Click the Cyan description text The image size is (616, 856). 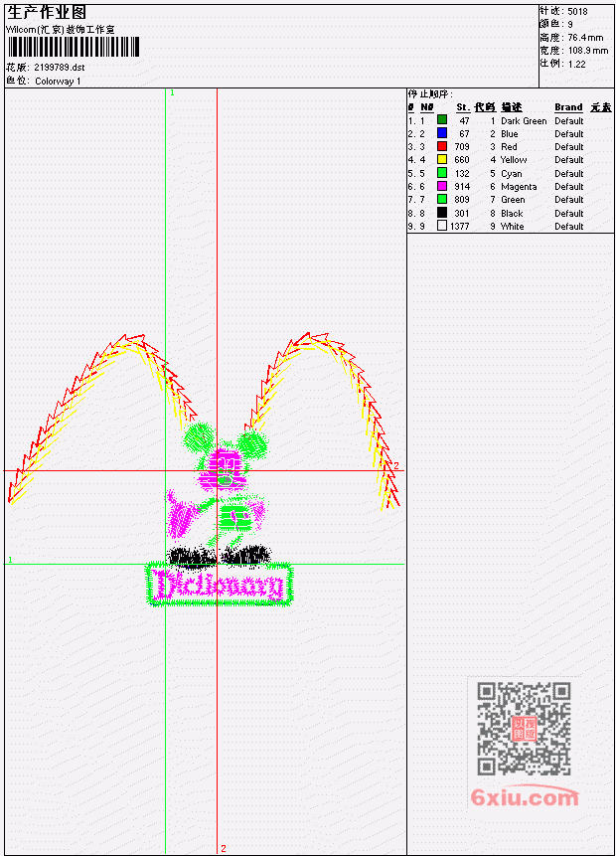coord(512,174)
